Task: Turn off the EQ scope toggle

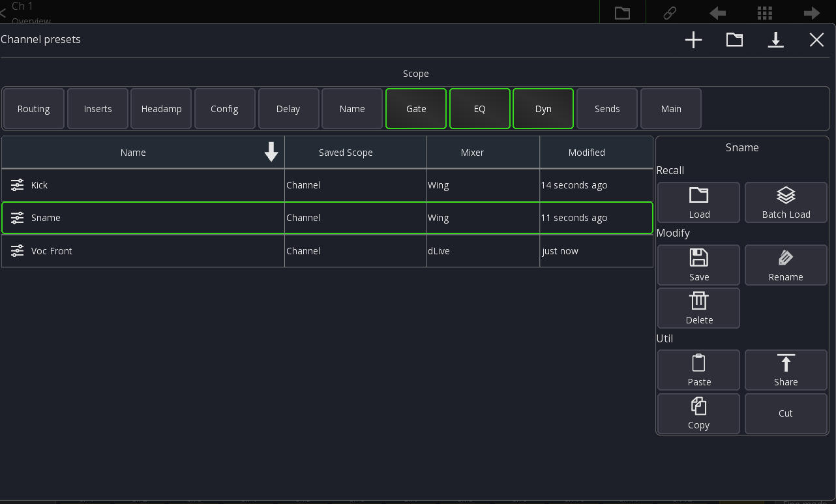Action: click(x=479, y=109)
